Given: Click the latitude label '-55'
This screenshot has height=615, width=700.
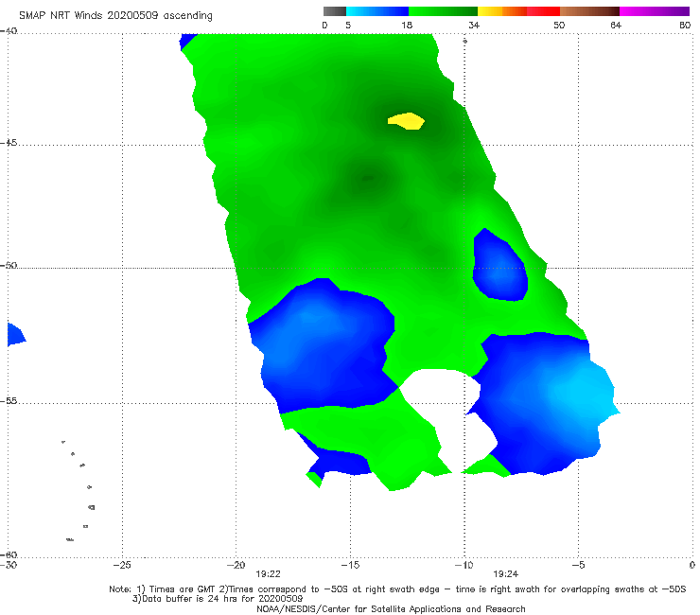Looking at the screenshot, I should (9, 401).
